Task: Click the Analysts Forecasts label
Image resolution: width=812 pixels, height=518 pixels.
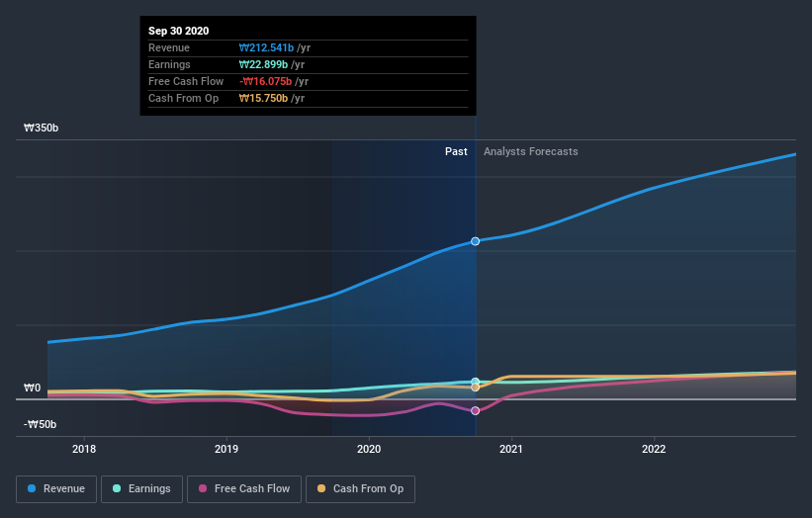Action: click(x=531, y=151)
